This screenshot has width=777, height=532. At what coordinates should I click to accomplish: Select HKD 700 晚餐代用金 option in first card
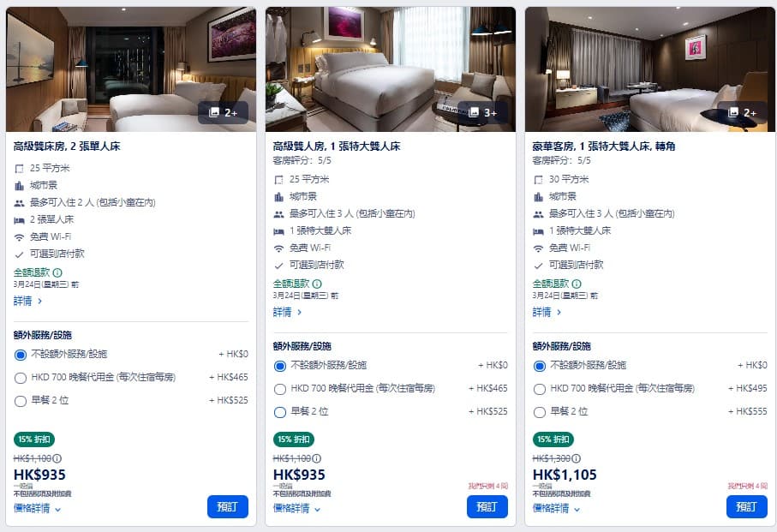(x=21, y=377)
